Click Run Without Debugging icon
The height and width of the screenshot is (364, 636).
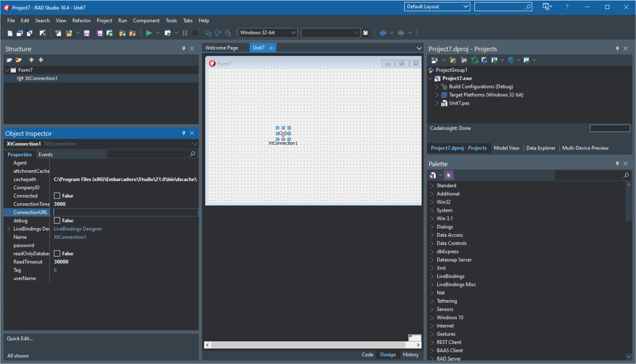pyautogui.click(x=168, y=33)
